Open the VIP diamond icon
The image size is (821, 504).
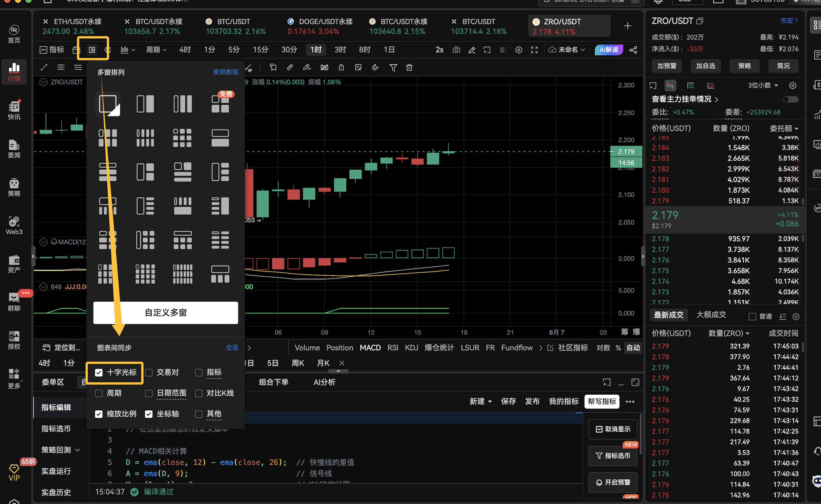click(14, 473)
